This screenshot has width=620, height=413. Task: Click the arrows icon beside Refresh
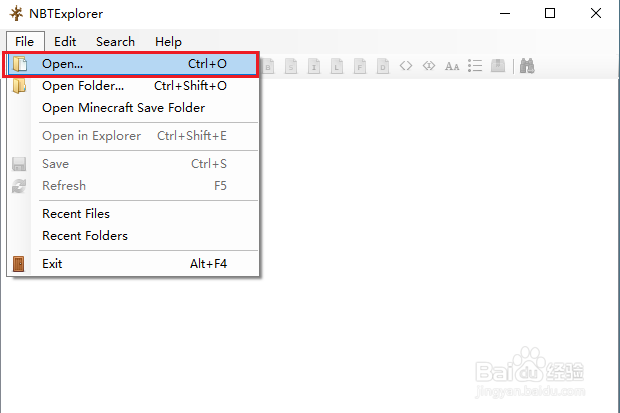[x=19, y=186]
